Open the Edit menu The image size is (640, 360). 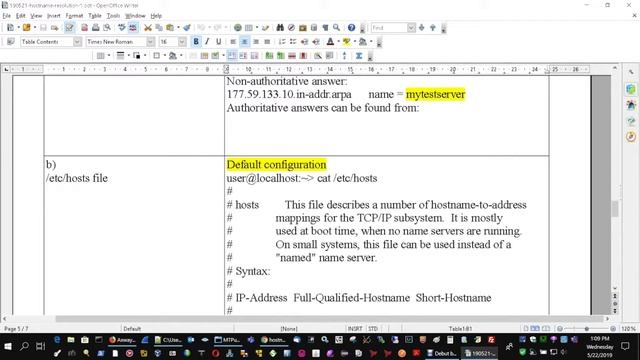(20, 16)
